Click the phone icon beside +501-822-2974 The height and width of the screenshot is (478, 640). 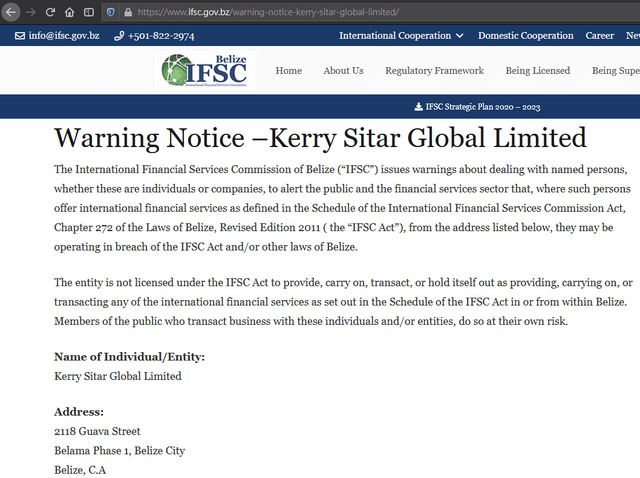(119, 36)
